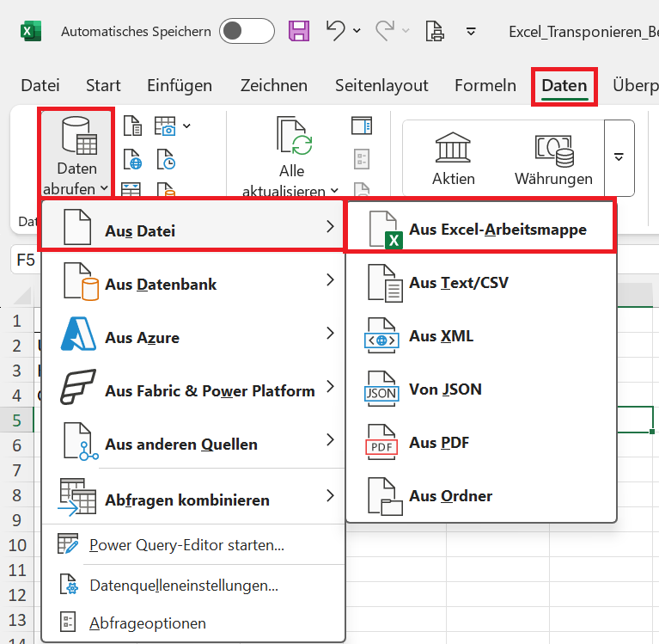Click the Redo arrow icon
Screen dimensions: 659x644
(x=385, y=31)
